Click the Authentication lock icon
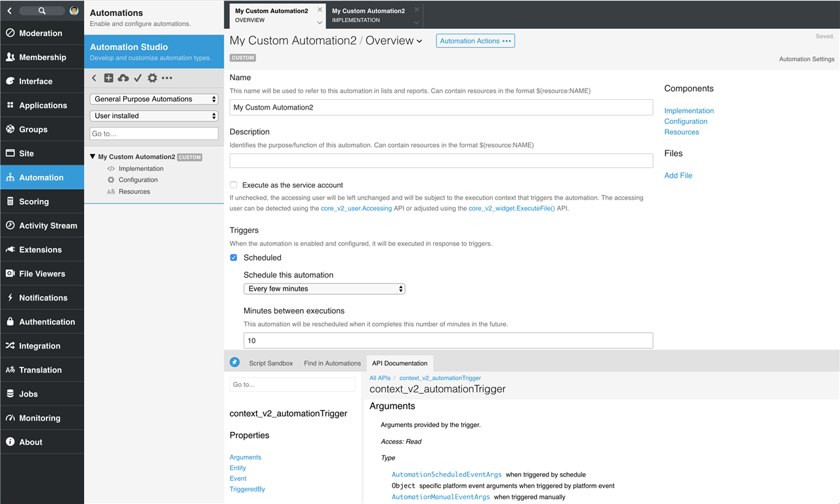The width and height of the screenshot is (840, 504). (x=10, y=322)
